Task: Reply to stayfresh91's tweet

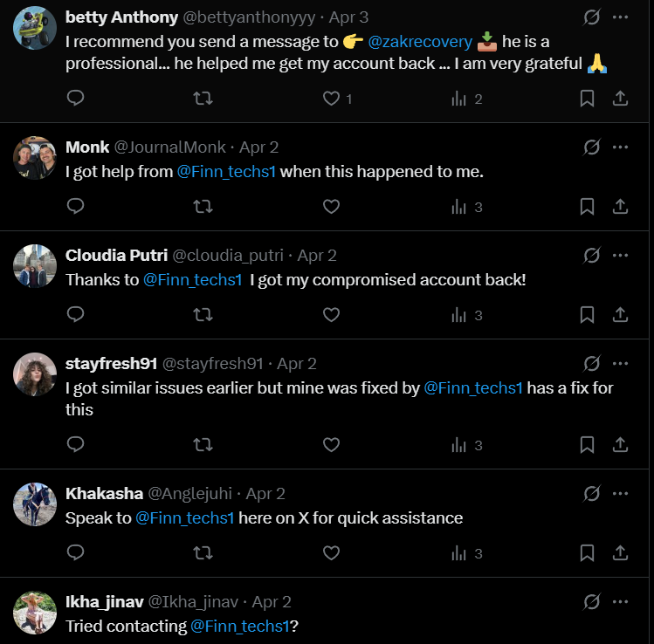Action: (76, 445)
